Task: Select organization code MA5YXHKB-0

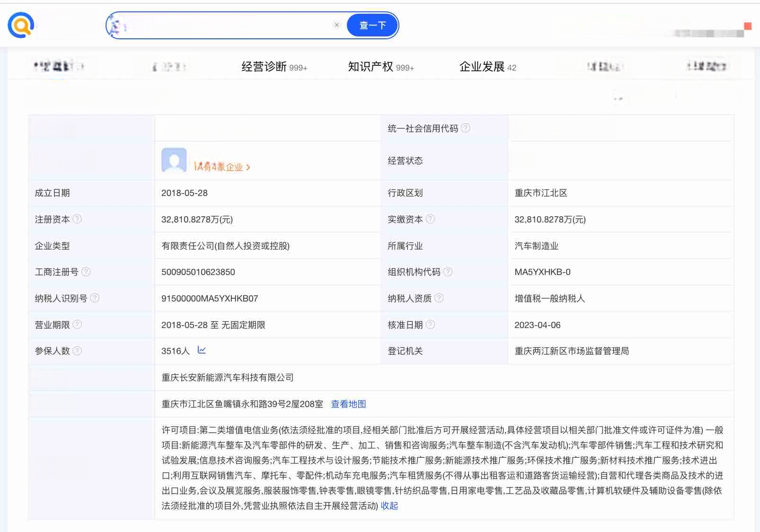Action: tap(542, 272)
